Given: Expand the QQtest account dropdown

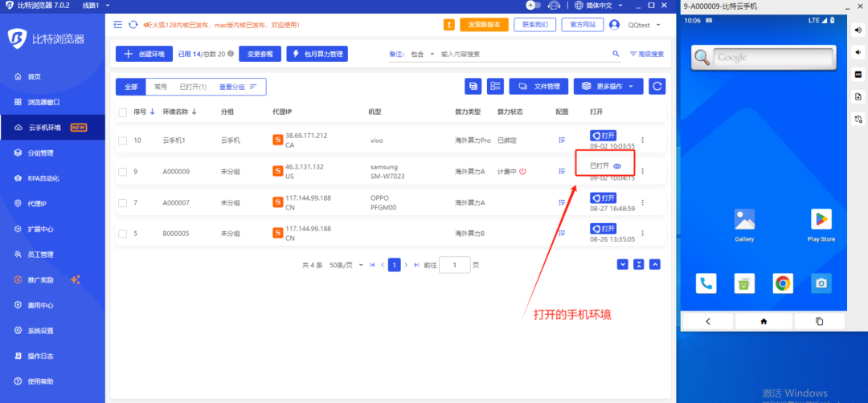Looking at the screenshot, I should [x=644, y=25].
